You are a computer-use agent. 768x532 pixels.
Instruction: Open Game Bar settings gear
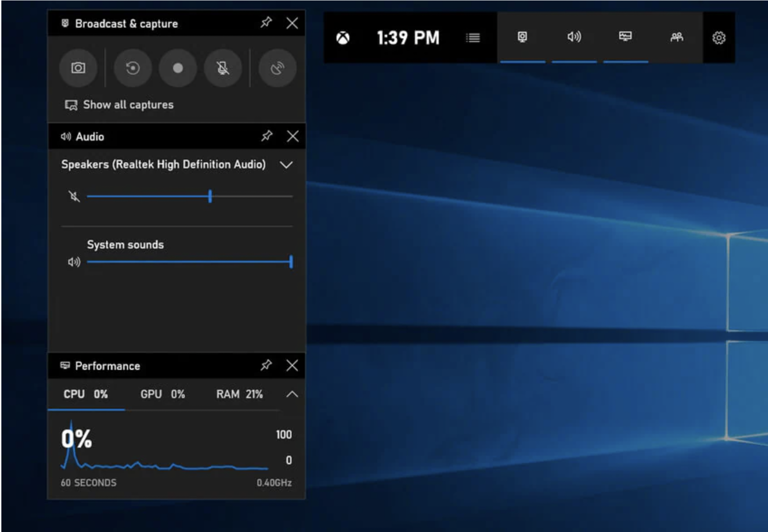[x=719, y=37]
